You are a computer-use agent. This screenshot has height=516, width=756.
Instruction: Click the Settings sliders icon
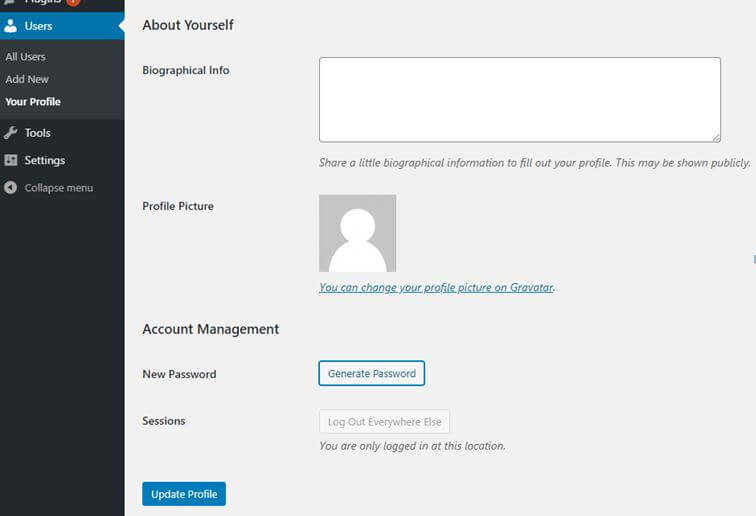[x=11, y=160]
